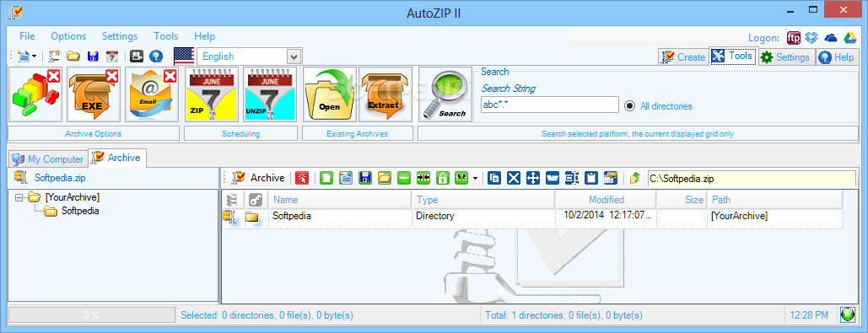
Task: Click the up-folder arrow icon beside path
Action: (x=635, y=178)
